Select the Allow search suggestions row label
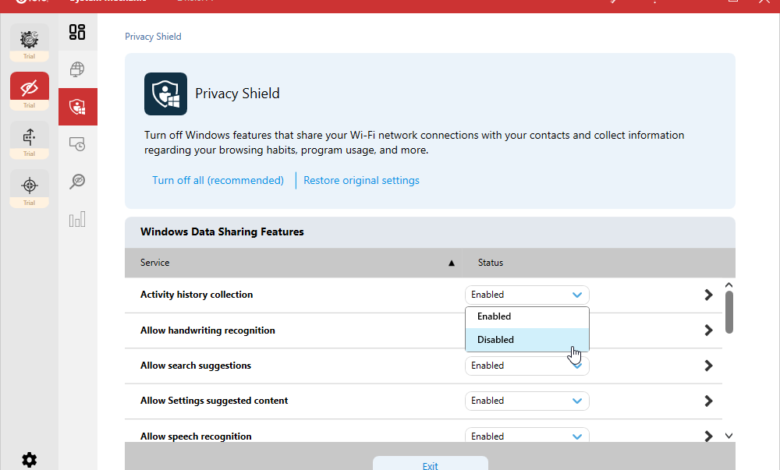Image resolution: width=780 pixels, height=470 pixels. [x=195, y=366]
